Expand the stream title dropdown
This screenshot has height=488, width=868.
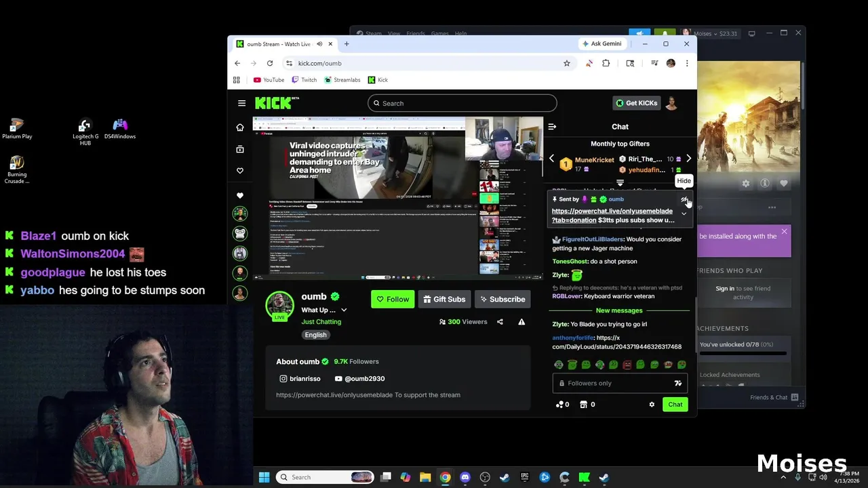[x=344, y=310]
